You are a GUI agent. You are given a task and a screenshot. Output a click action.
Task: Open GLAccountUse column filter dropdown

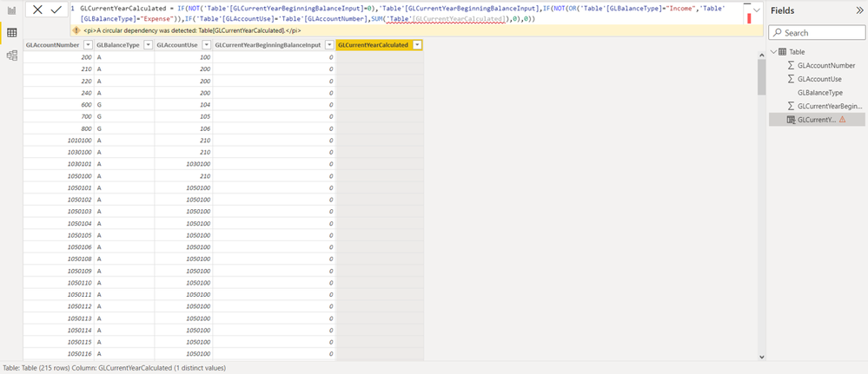(x=206, y=45)
